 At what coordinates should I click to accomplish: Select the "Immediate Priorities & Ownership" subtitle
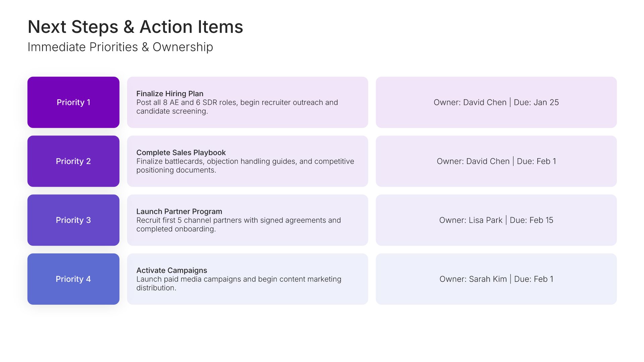[120, 47]
